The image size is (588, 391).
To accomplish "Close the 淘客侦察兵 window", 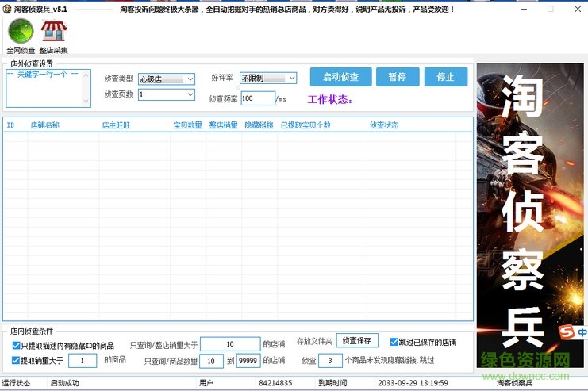I will pos(578,9).
